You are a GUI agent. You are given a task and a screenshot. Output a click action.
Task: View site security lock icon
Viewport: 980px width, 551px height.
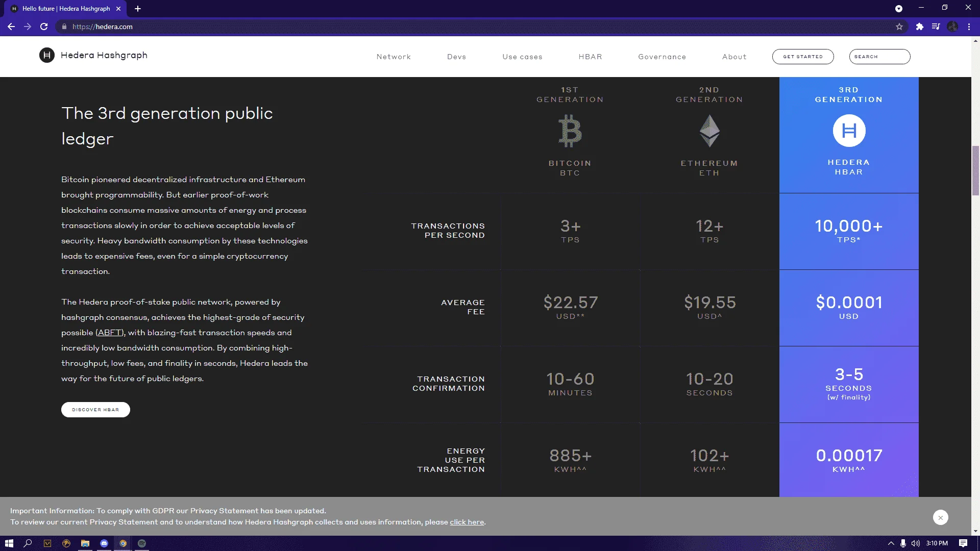pyautogui.click(x=64, y=27)
